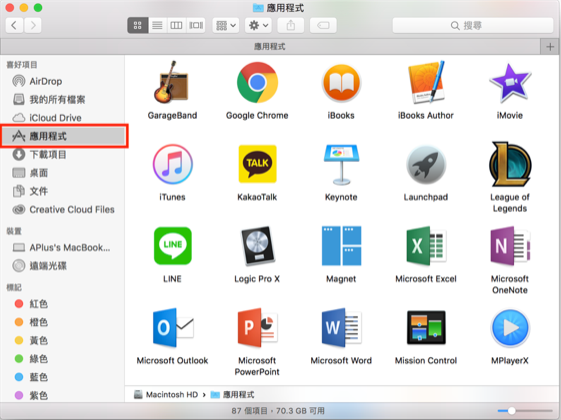Switch to icon view mode

click(x=138, y=25)
